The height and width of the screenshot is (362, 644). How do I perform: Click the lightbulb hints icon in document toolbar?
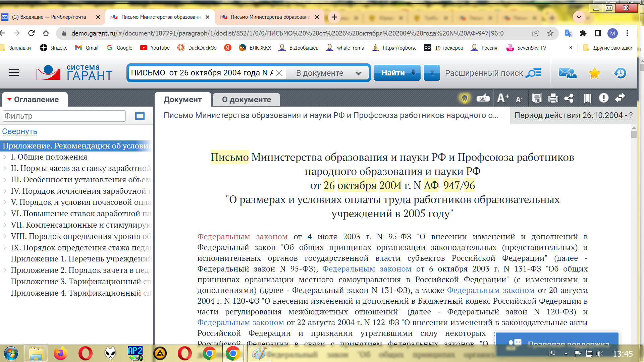pyautogui.click(x=465, y=98)
